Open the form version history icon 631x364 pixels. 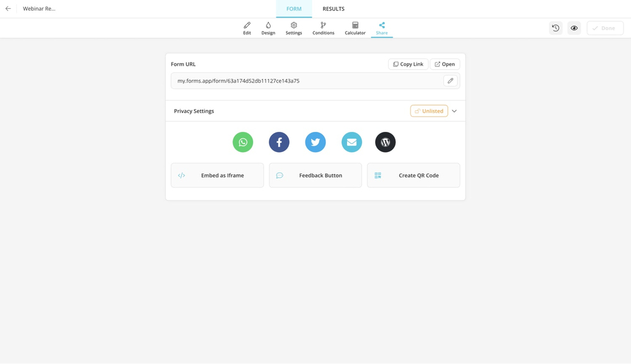pyautogui.click(x=555, y=28)
